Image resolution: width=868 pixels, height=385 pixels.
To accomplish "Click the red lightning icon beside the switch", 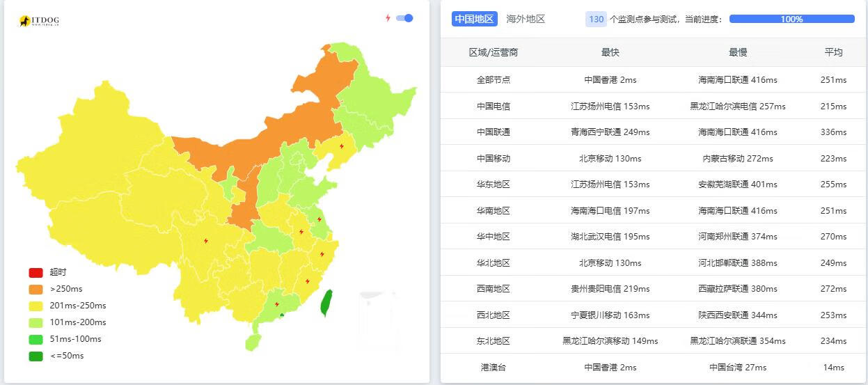I will [x=388, y=18].
